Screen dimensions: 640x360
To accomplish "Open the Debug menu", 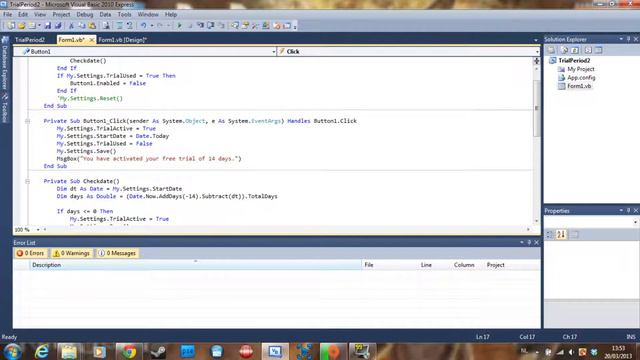I will click(x=84, y=14).
